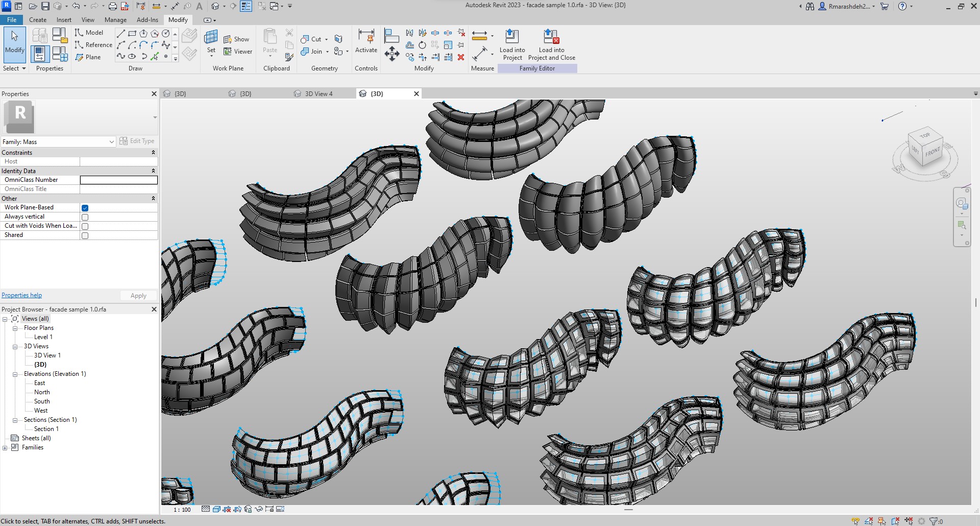
Task: Open the Manage ribbon tab
Action: tap(115, 20)
